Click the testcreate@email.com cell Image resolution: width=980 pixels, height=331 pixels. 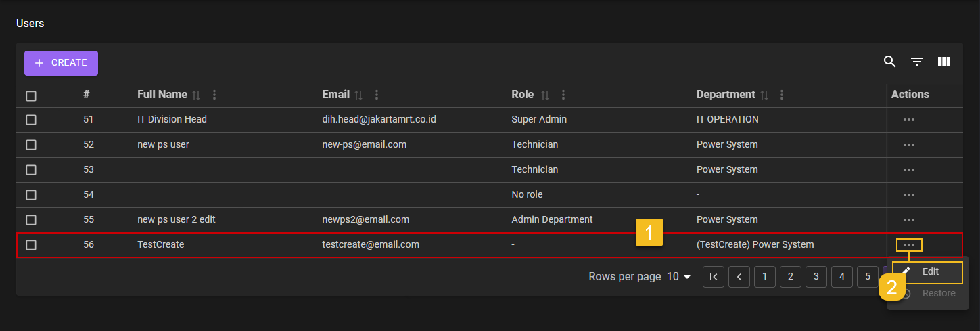(x=371, y=245)
